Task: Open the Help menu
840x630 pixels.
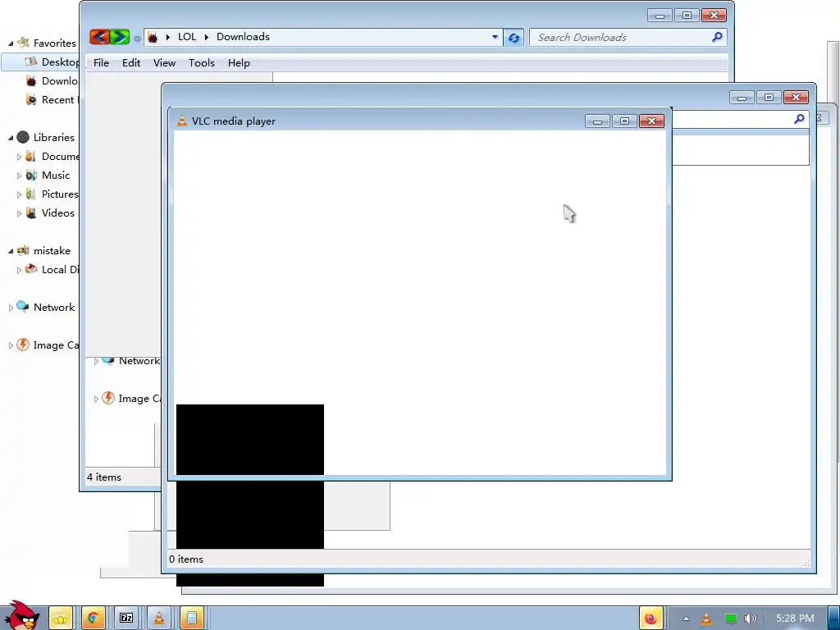Action: point(239,62)
